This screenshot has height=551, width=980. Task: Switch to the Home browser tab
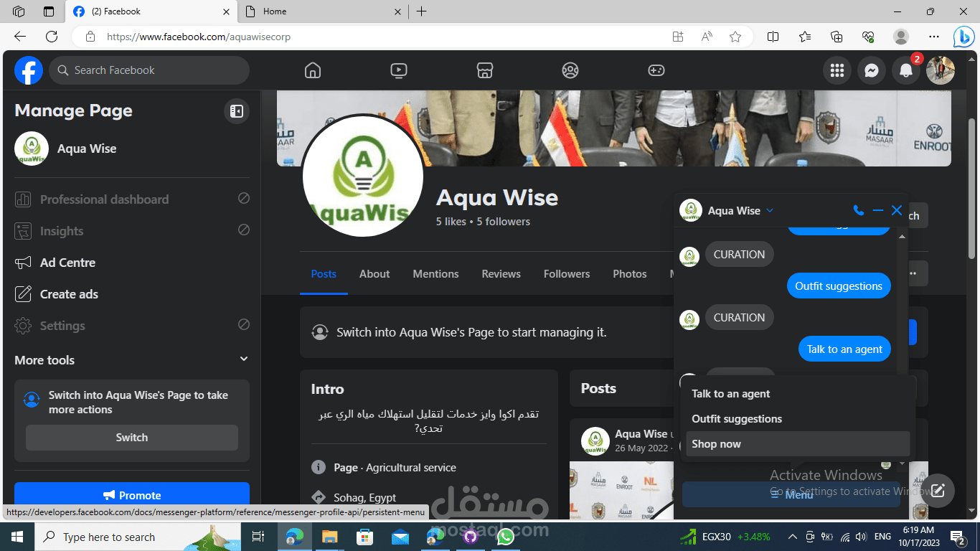pyautogui.click(x=321, y=11)
